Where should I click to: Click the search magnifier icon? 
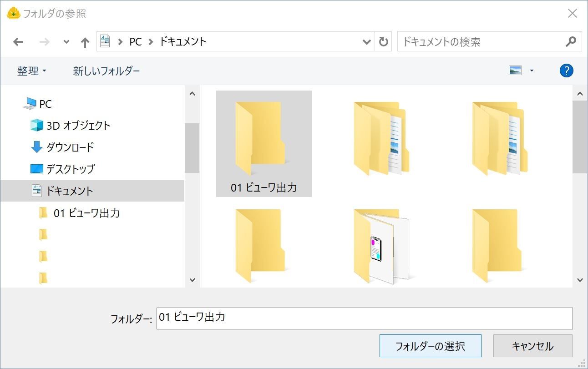click(571, 42)
